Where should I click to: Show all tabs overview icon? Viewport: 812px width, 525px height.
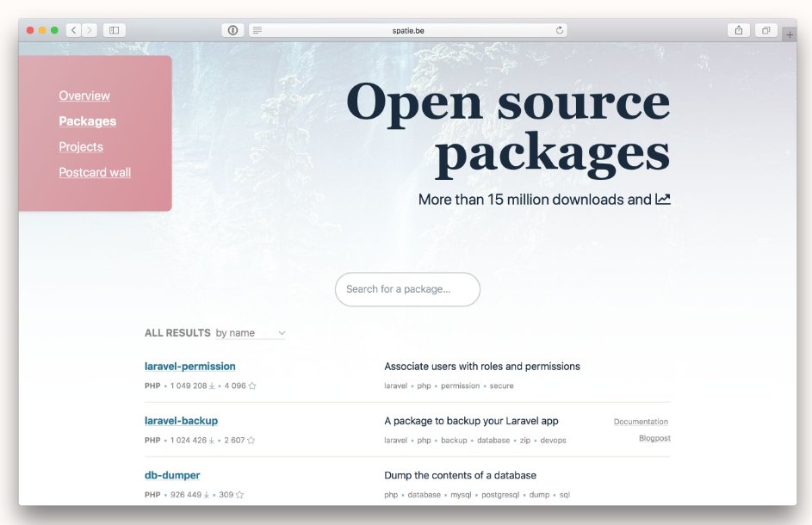pyautogui.click(x=766, y=30)
